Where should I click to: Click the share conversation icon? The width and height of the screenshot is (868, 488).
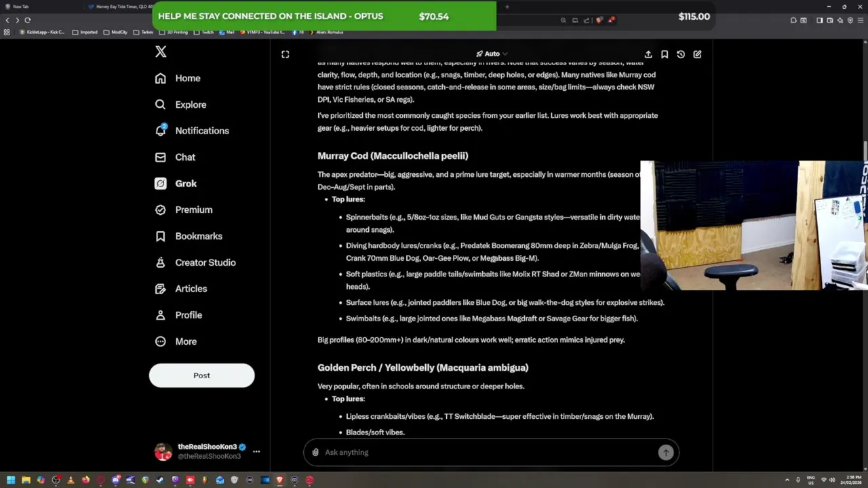(x=648, y=54)
